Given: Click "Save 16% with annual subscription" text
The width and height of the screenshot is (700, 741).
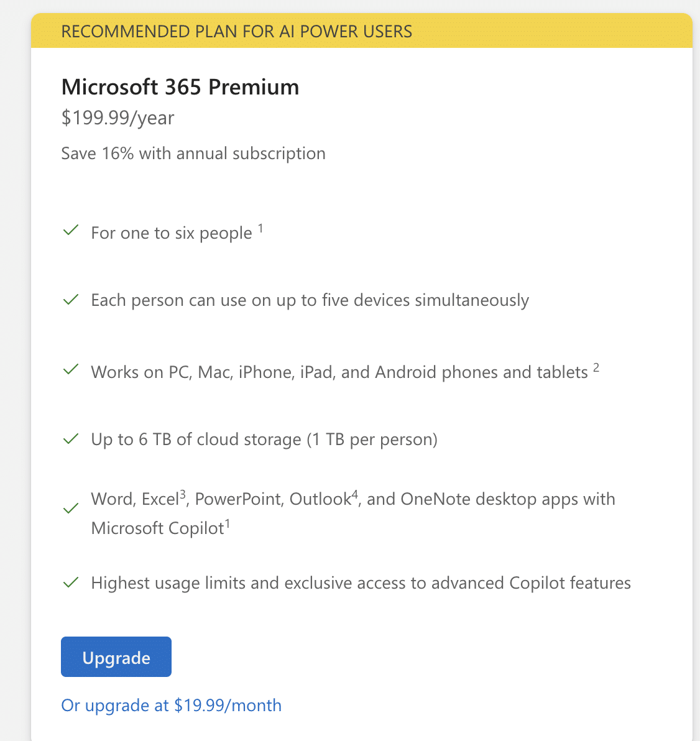Looking at the screenshot, I should (x=193, y=154).
